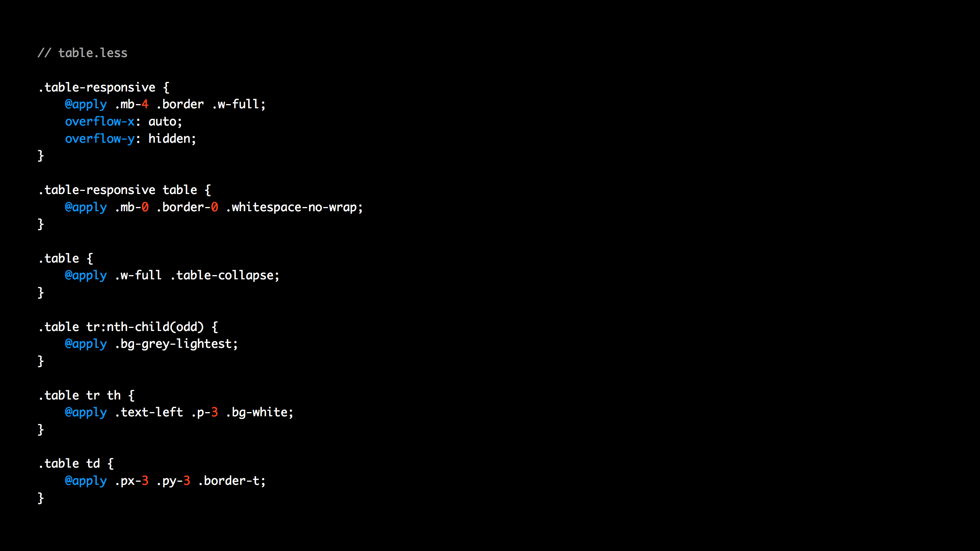The image size is (980, 551).
Task: Click the "overflow-x" property name
Action: (100, 121)
